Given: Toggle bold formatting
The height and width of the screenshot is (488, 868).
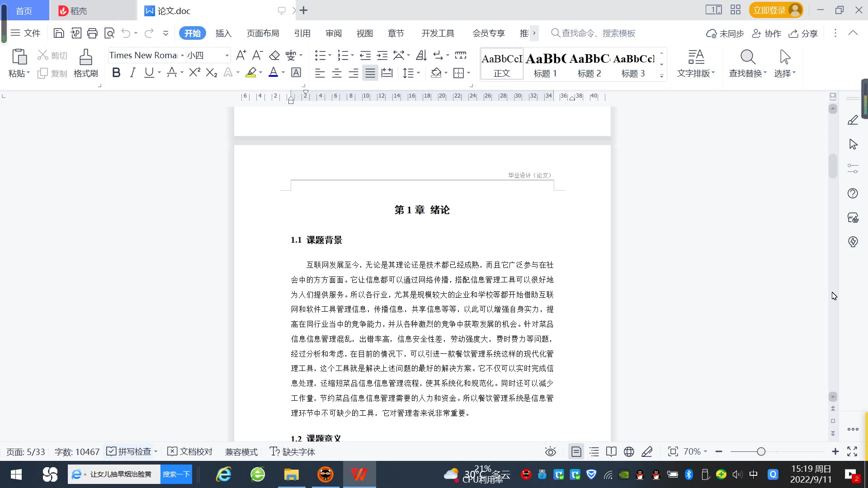Looking at the screenshot, I should coord(116,73).
